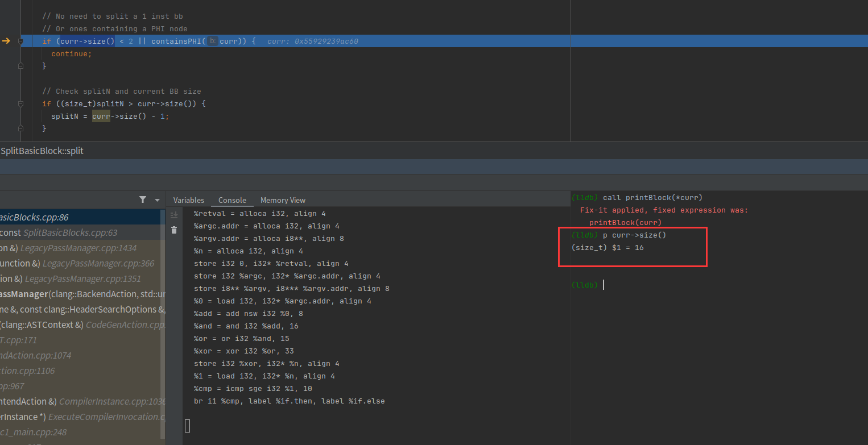Click the 'br i1 %cmp' console line
The width and height of the screenshot is (868, 445).
click(x=289, y=401)
